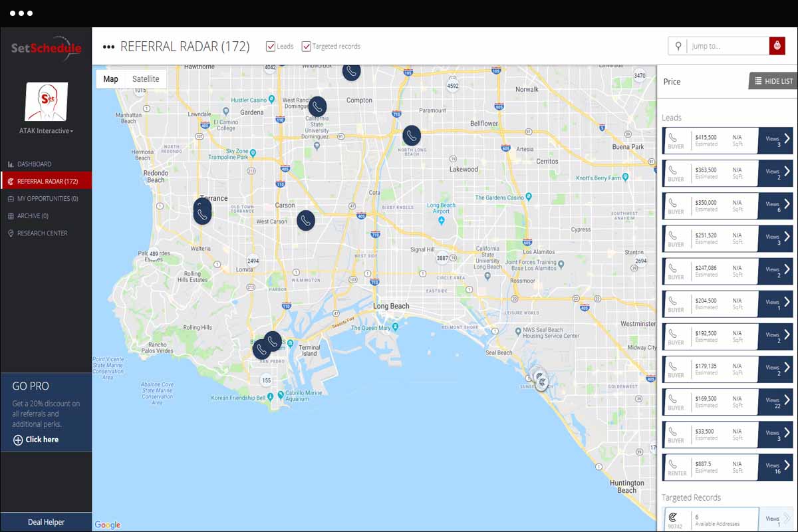798x532 pixels.
Task: Open the ATAK Interactive account dropdown
Action: [x=46, y=131]
